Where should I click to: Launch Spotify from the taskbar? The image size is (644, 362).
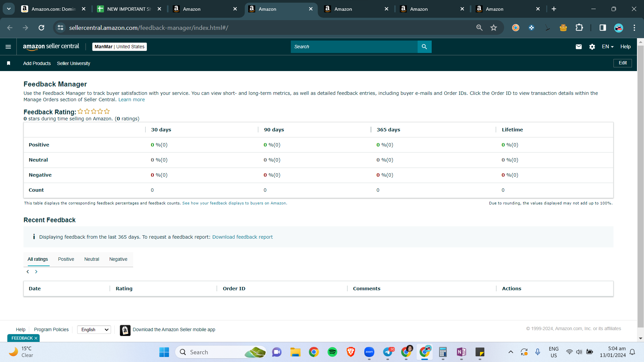(x=332, y=352)
